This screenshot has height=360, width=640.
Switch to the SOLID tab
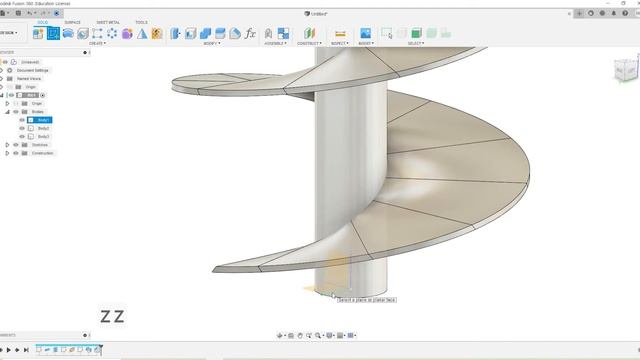coord(42,22)
